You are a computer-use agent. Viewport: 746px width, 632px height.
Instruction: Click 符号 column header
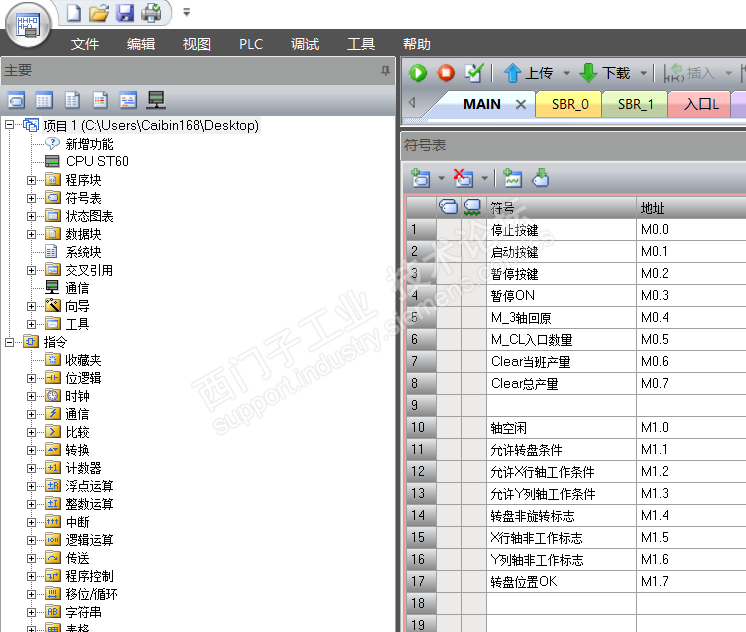click(x=561, y=208)
